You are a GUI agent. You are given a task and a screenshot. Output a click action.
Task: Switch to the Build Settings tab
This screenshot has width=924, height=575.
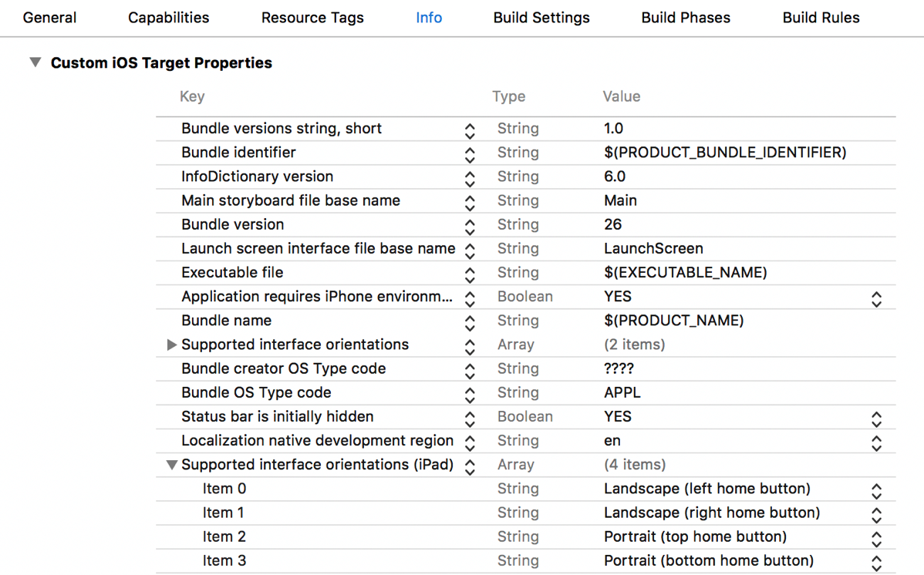click(x=541, y=18)
